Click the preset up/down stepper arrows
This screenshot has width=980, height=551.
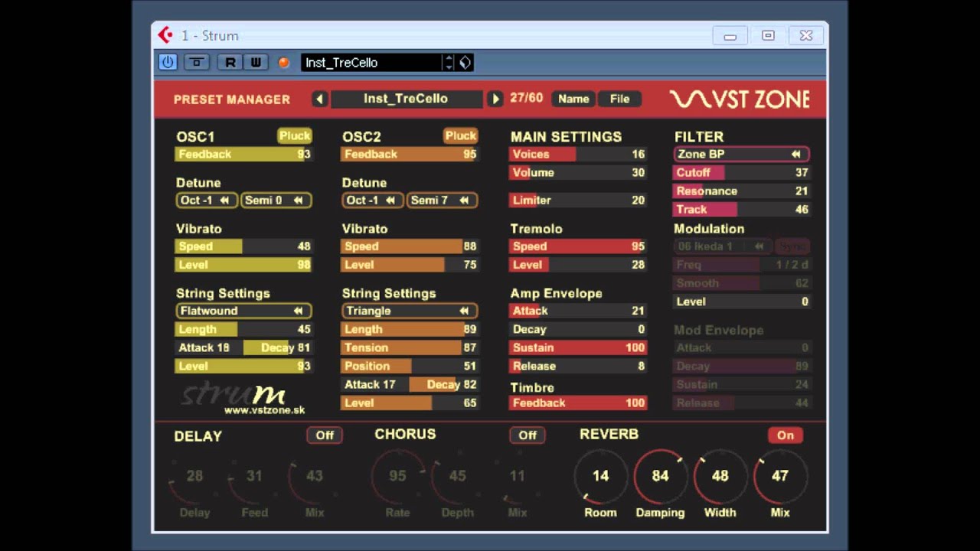449,63
